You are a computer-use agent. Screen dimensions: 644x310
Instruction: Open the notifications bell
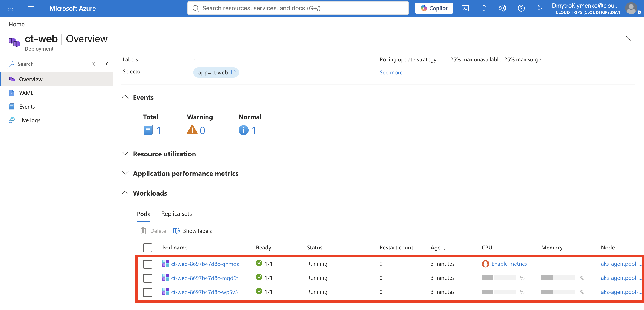[x=484, y=8]
